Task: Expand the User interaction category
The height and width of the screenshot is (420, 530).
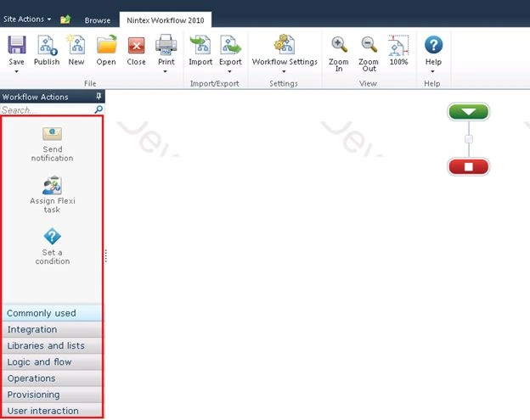Action: [x=52, y=410]
